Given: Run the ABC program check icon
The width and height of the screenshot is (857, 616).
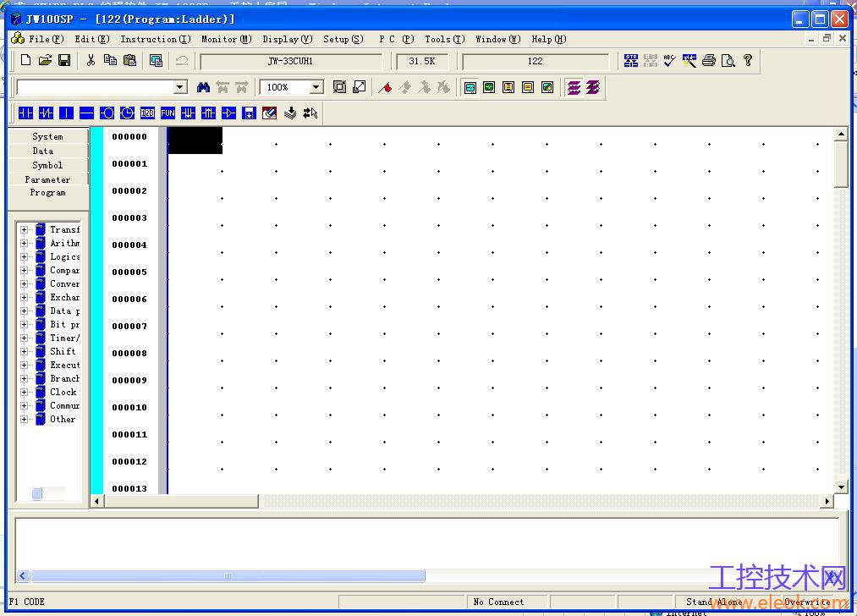Looking at the screenshot, I should [x=669, y=60].
